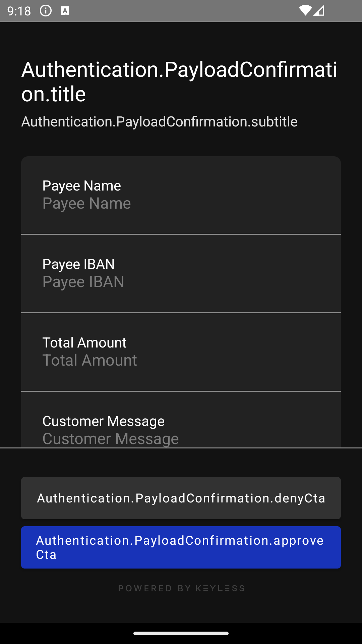Select the Customer Message label
362x644 pixels.
103,421
